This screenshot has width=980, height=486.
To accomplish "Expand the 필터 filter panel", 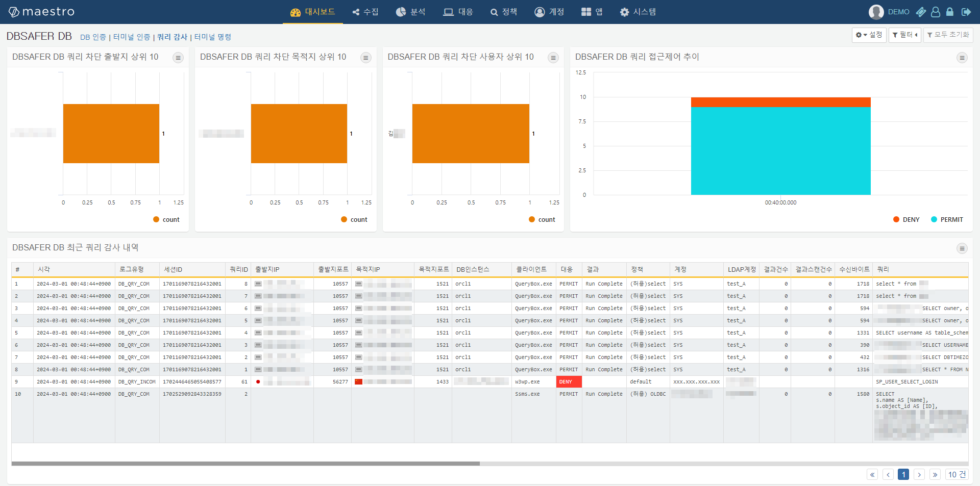I will pyautogui.click(x=905, y=35).
